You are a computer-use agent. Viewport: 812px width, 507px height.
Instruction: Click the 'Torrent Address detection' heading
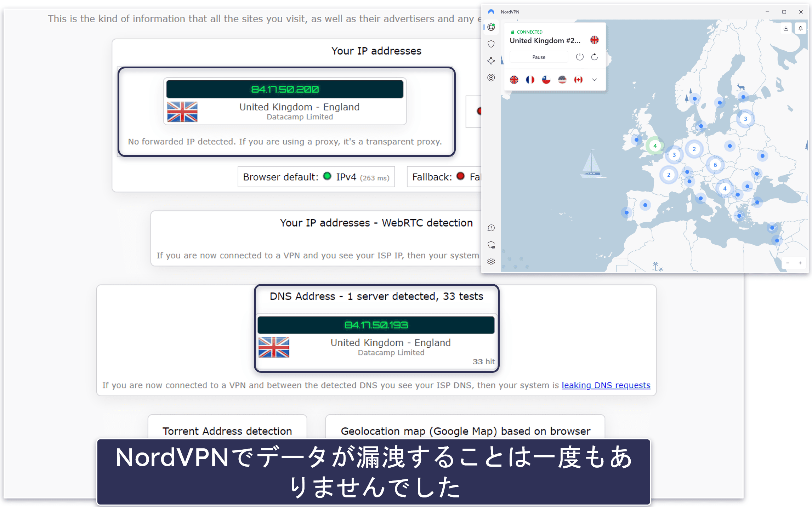click(x=227, y=431)
